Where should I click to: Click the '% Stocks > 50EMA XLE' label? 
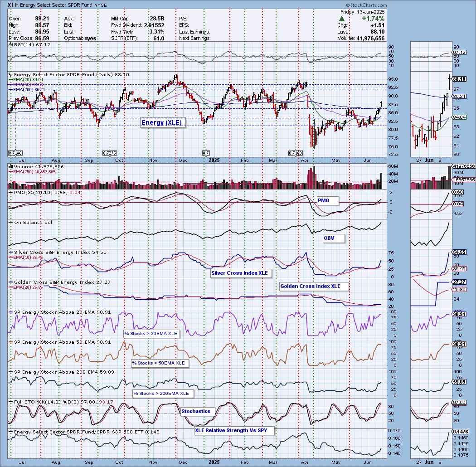(x=160, y=363)
